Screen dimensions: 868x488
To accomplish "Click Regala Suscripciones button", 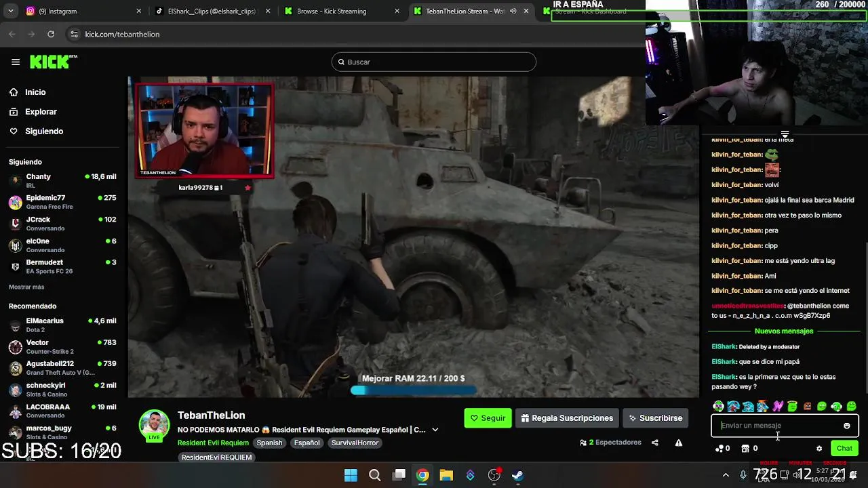I will [x=567, y=418].
